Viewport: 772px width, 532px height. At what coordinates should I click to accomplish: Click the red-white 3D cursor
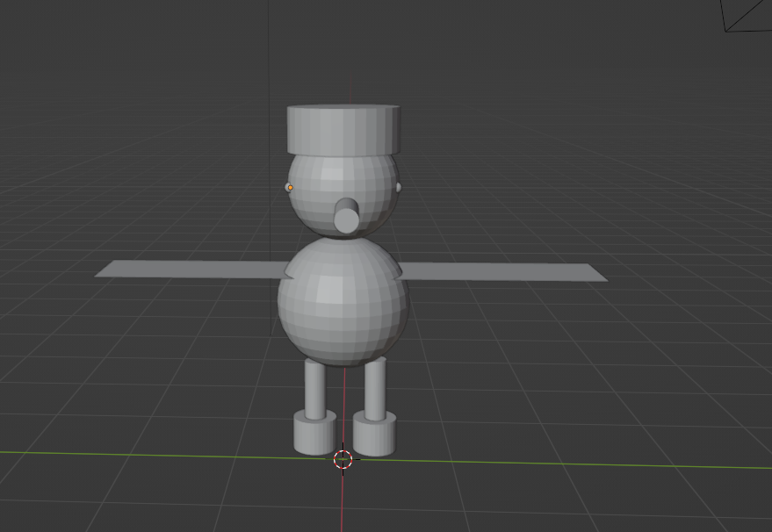tap(343, 459)
